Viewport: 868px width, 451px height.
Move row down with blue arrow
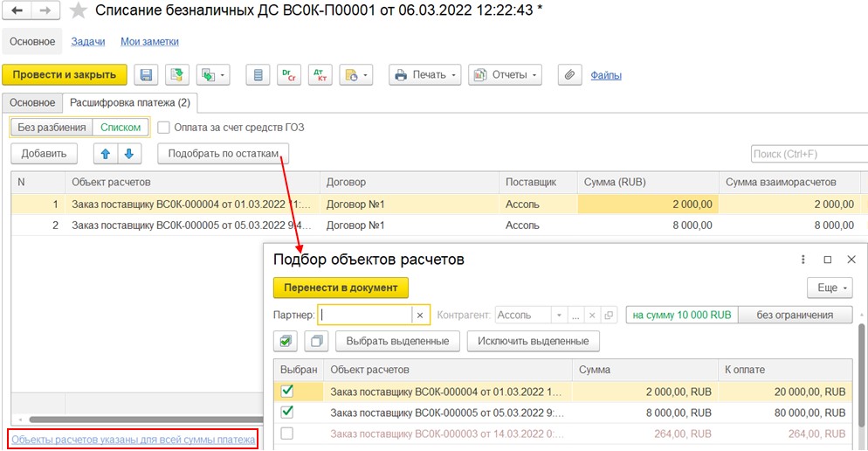129,154
